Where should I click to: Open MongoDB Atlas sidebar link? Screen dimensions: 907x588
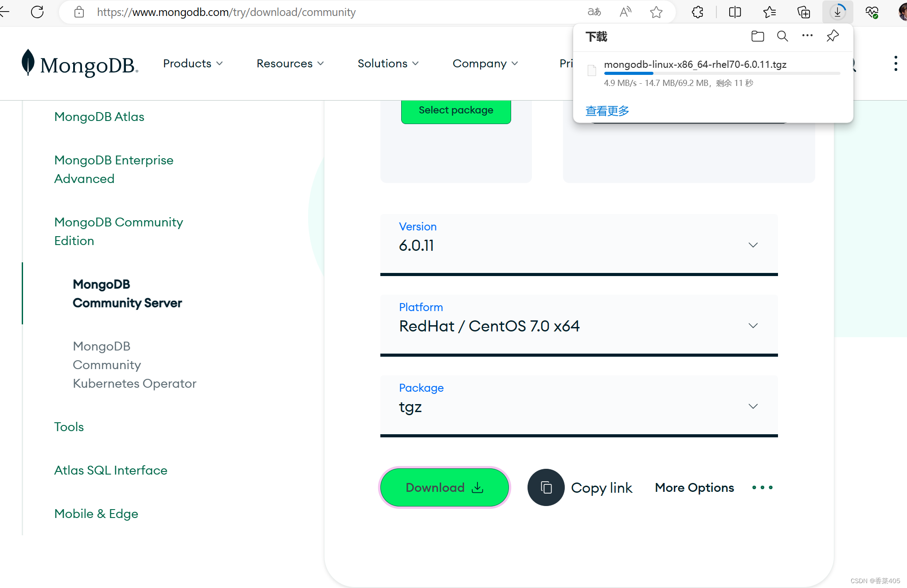(99, 117)
